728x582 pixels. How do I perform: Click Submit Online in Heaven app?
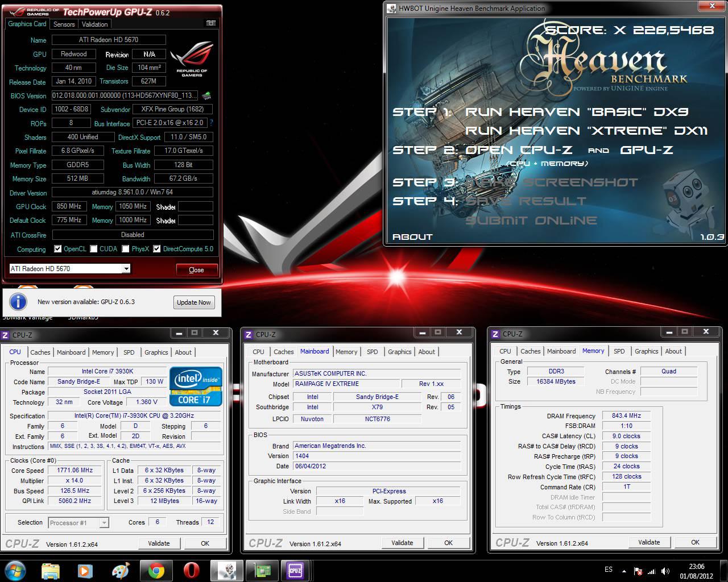pyautogui.click(x=531, y=221)
